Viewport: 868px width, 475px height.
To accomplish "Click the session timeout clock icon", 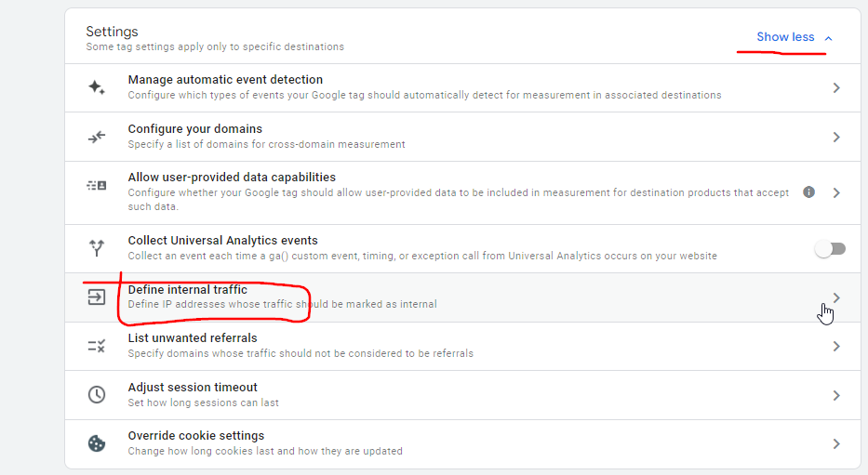I will click(97, 395).
